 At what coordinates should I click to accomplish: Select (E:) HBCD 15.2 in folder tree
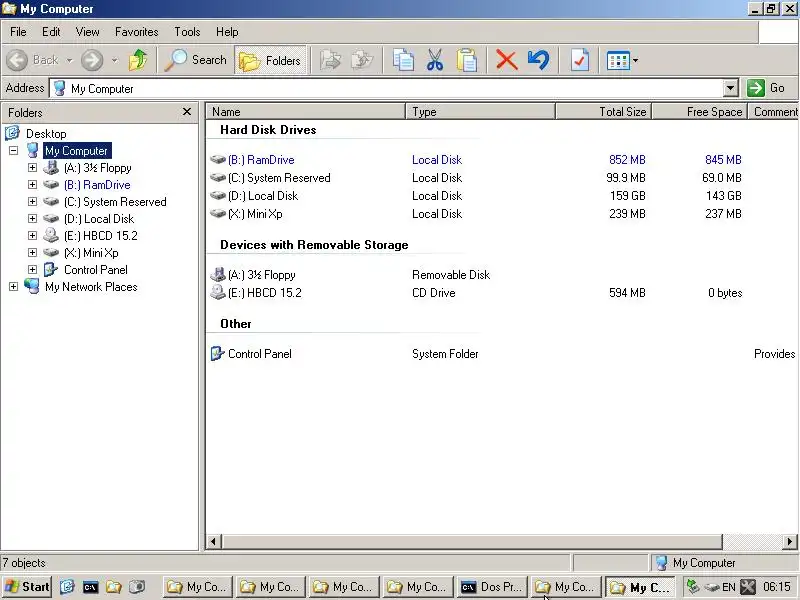point(101,236)
